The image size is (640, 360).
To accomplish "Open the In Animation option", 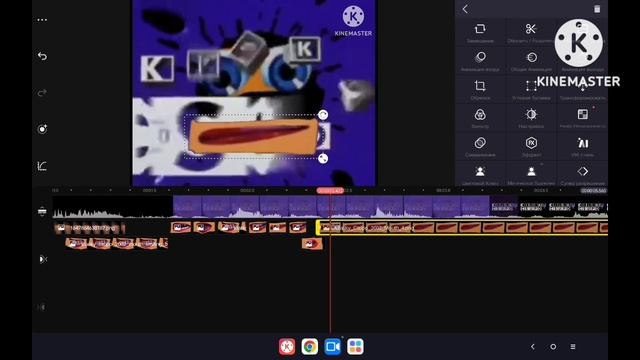I will click(480, 60).
